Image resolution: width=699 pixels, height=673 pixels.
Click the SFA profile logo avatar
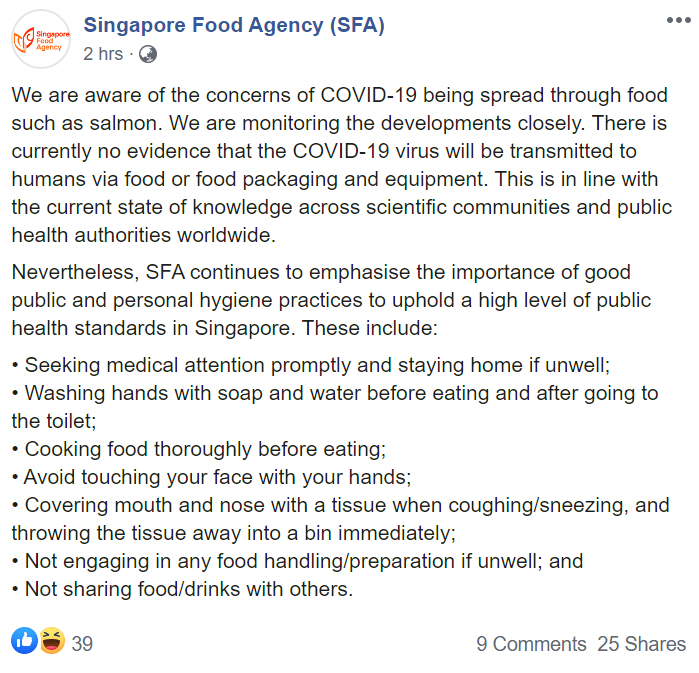click(x=40, y=39)
